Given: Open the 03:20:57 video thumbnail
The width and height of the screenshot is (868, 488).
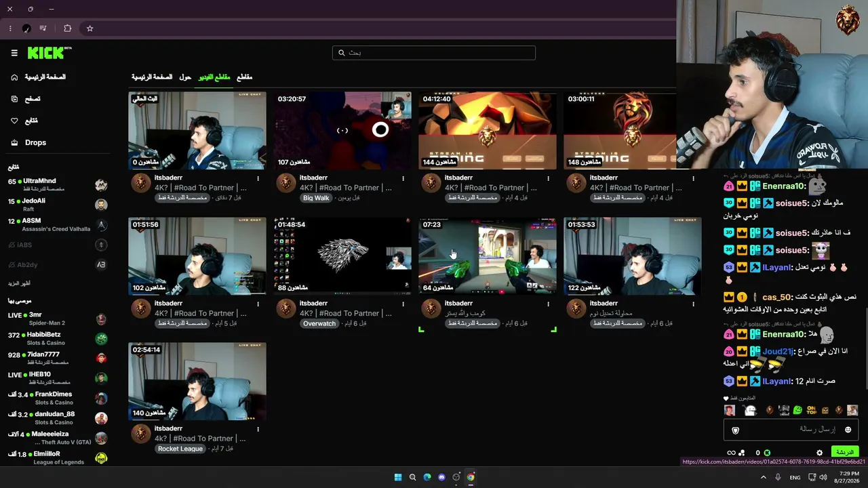Looking at the screenshot, I should (x=342, y=131).
